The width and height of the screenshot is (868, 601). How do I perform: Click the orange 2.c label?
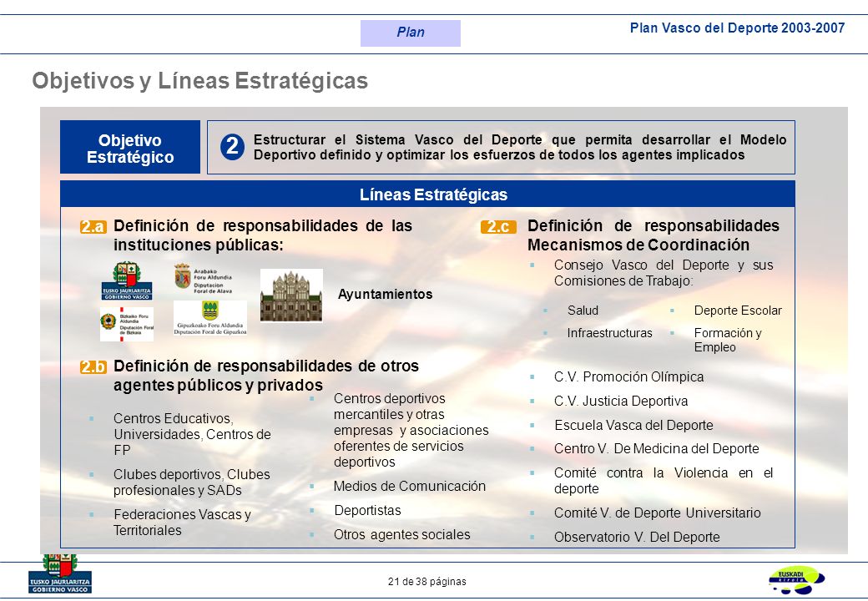click(498, 227)
